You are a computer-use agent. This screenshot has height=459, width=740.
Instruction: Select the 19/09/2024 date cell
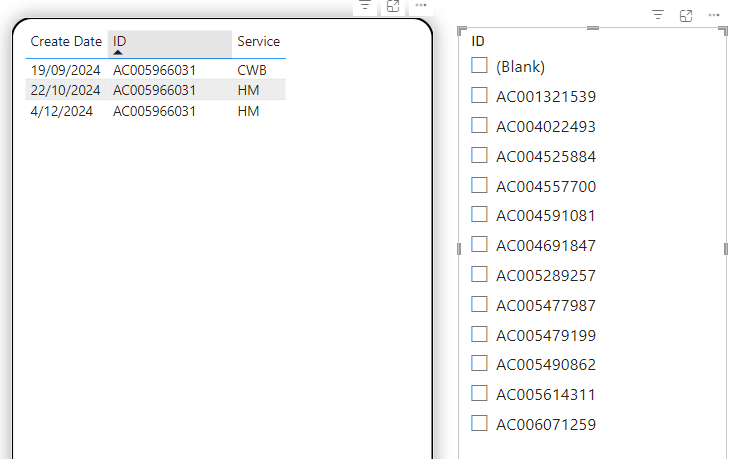click(x=65, y=70)
